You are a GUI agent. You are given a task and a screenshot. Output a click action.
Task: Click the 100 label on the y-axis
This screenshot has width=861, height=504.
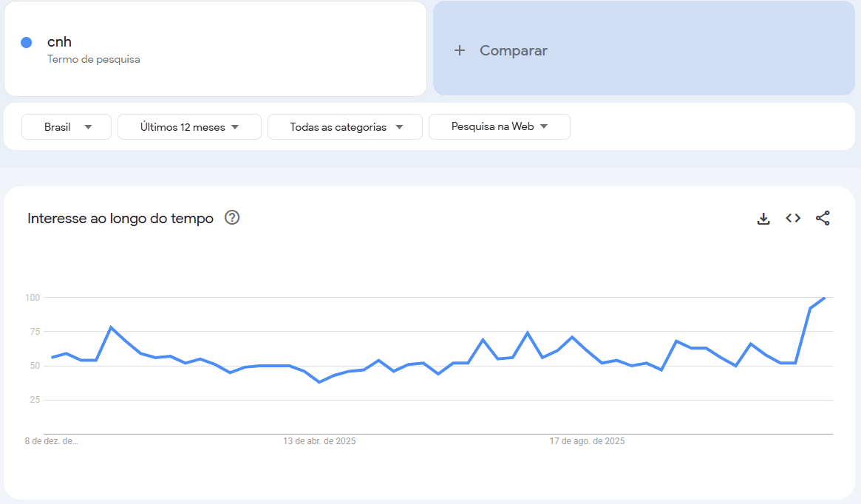click(32, 298)
